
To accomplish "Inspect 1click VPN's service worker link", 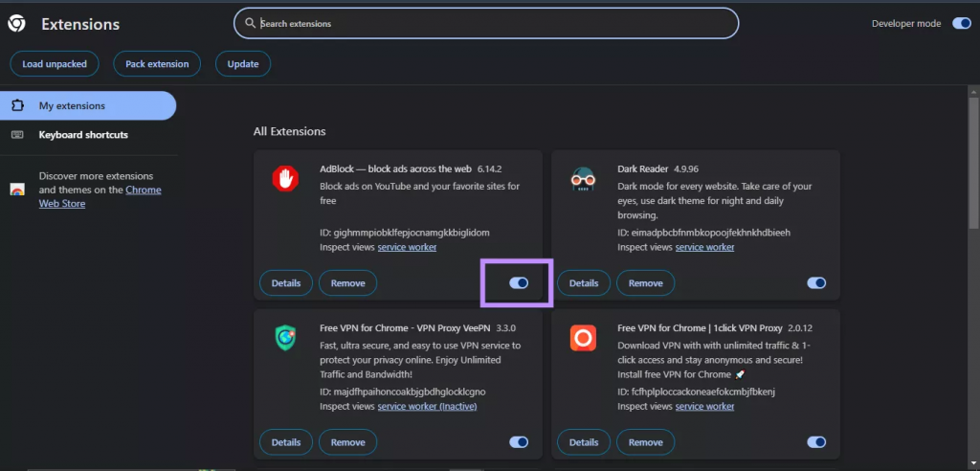I will click(x=704, y=407).
